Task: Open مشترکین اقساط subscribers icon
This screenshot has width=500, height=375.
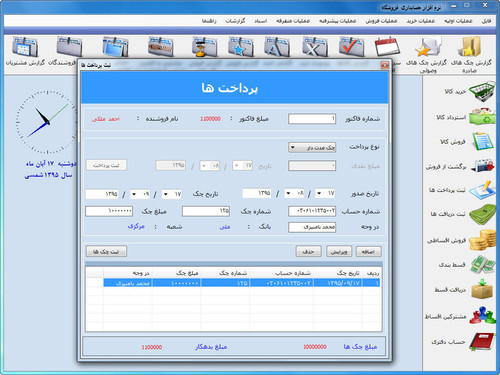Action: [x=482, y=316]
